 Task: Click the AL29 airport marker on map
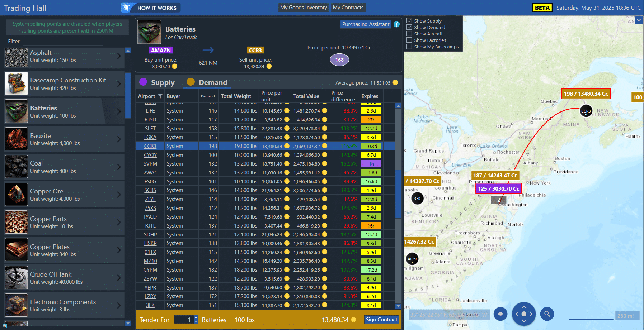(x=412, y=259)
